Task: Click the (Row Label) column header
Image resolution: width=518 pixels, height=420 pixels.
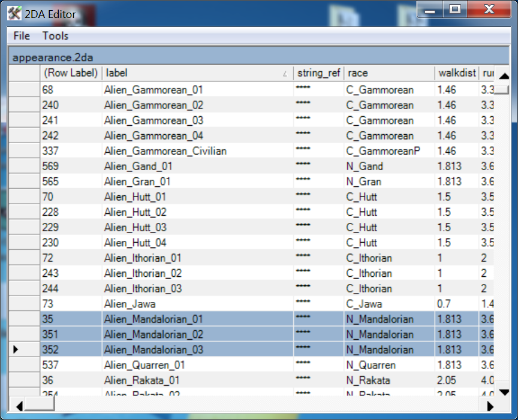Action: click(70, 73)
